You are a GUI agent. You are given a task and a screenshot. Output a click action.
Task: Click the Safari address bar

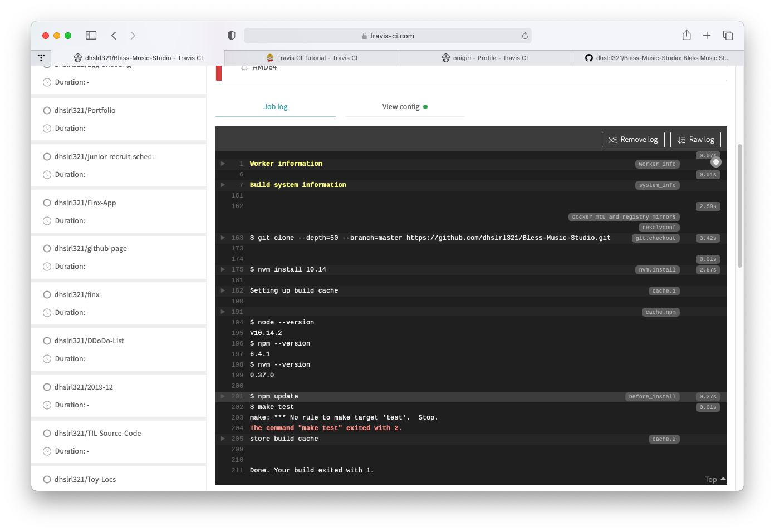(x=387, y=36)
